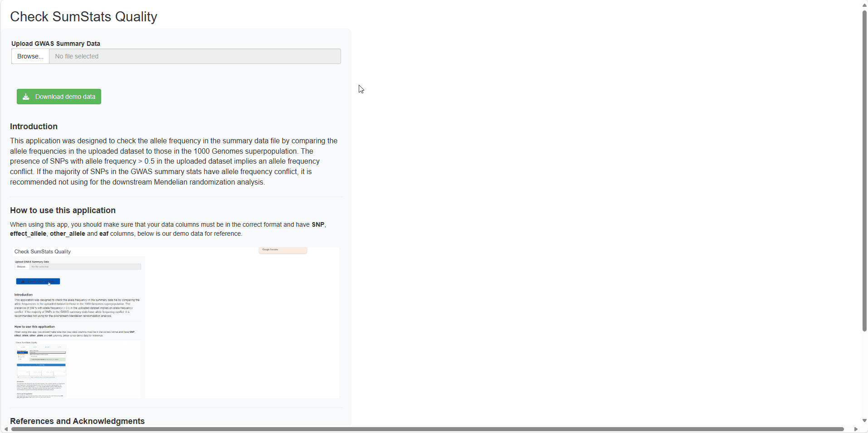The height and width of the screenshot is (433, 868).
Task: Click the 'How to use this application' heading
Action: coord(63,210)
